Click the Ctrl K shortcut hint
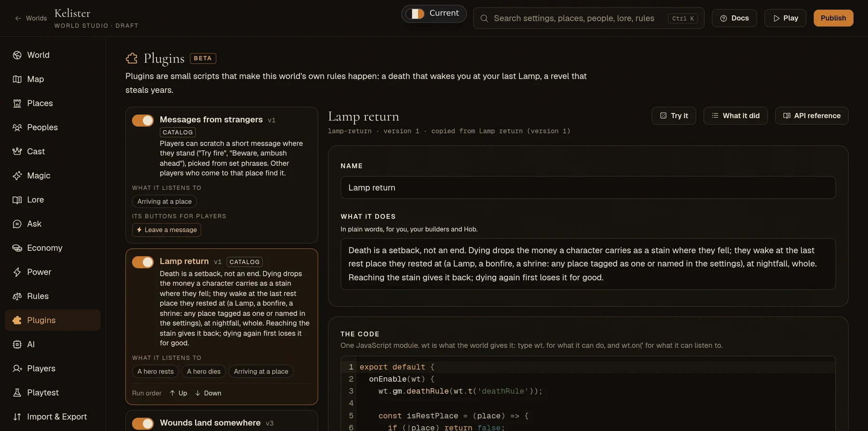The image size is (868, 431). click(683, 18)
